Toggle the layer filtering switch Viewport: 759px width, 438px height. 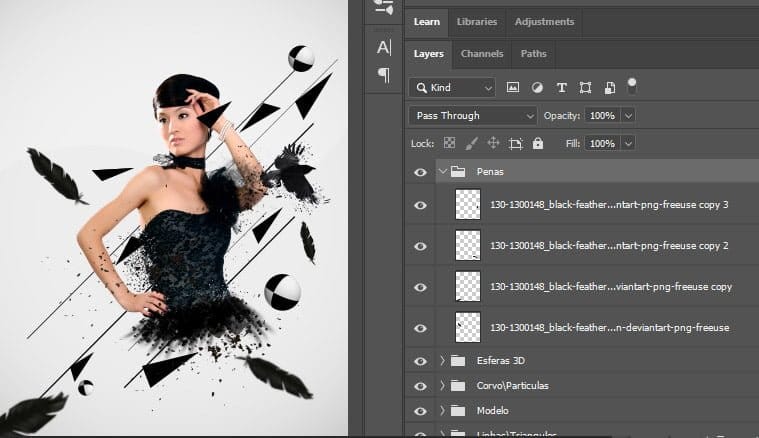(632, 86)
